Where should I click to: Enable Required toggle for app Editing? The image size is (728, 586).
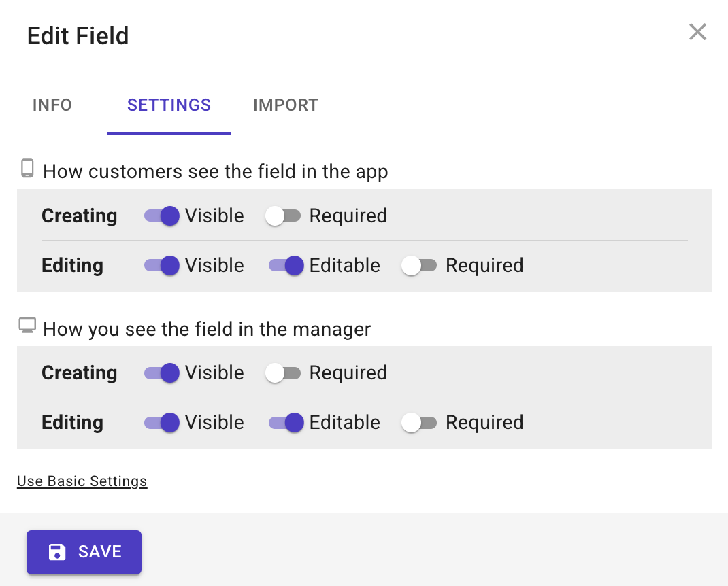pyautogui.click(x=419, y=266)
